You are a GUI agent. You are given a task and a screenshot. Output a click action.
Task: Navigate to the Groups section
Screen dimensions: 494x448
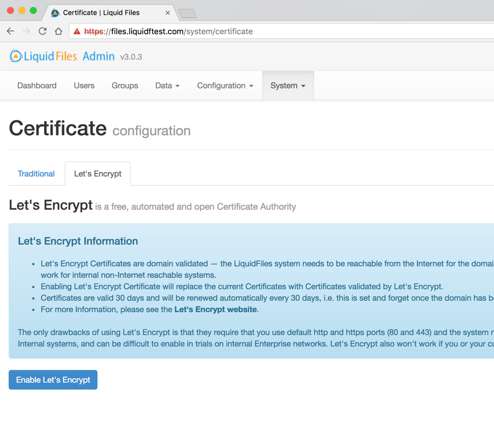coord(124,85)
